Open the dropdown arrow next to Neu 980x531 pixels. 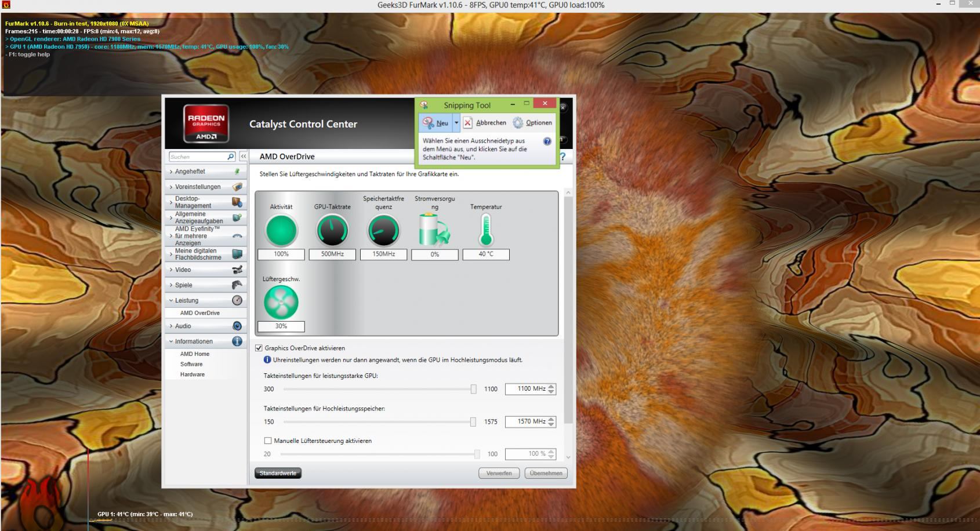[x=456, y=123]
